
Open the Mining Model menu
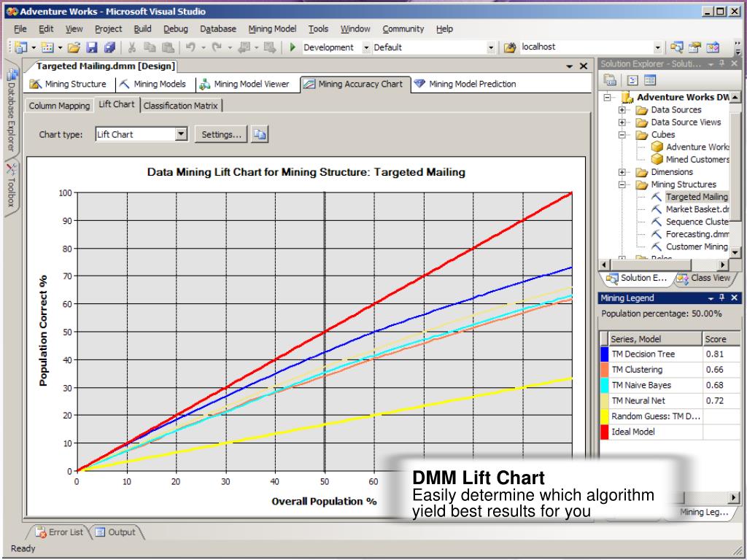coord(272,29)
